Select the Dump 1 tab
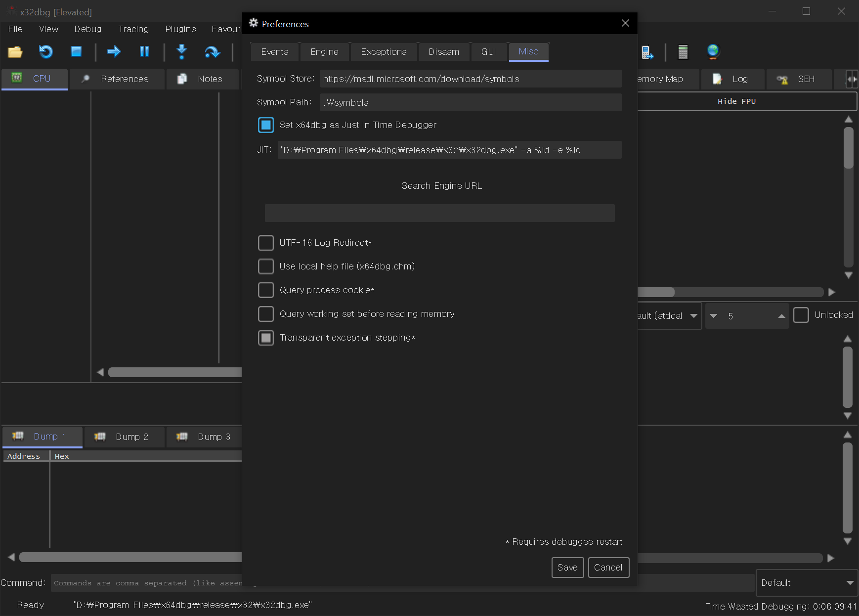The height and width of the screenshot is (616, 859). pyautogui.click(x=43, y=437)
